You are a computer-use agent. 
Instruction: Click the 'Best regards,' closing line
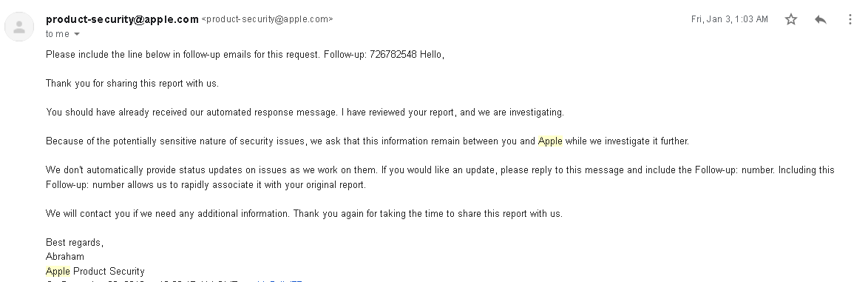75,243
